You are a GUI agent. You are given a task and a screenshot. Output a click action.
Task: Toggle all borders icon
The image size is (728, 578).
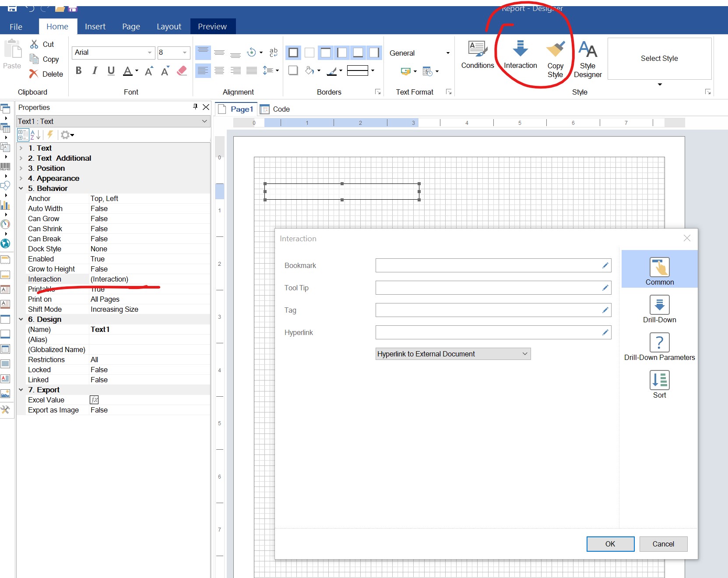click(x=293, y=53)
